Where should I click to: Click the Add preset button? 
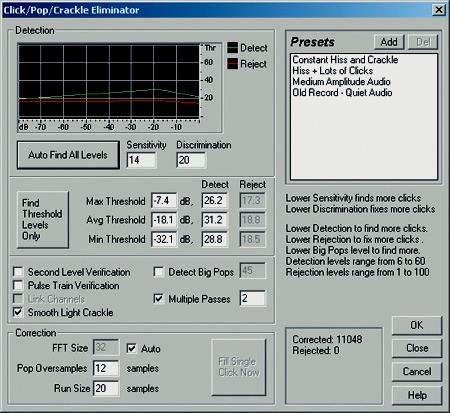pyautogui.click(x=389, y=42)
